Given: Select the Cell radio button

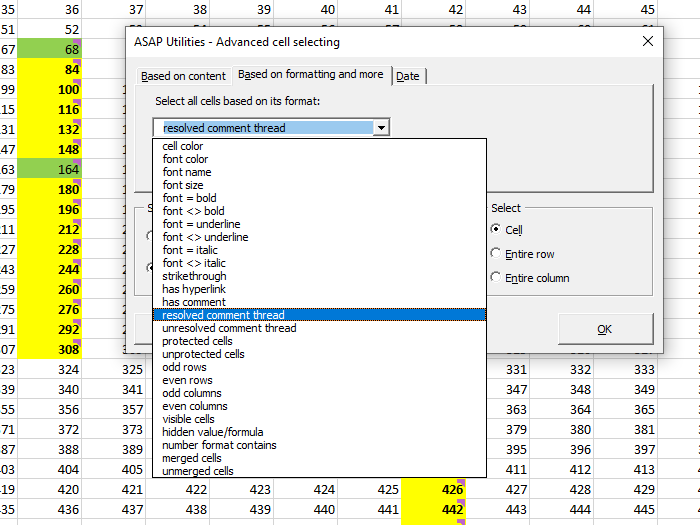Looking at the screenshot, I should coord(496,229).
